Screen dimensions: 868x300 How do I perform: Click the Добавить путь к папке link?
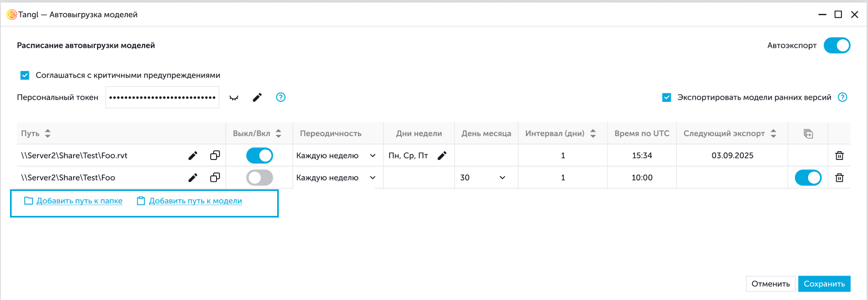coord(79,201)
